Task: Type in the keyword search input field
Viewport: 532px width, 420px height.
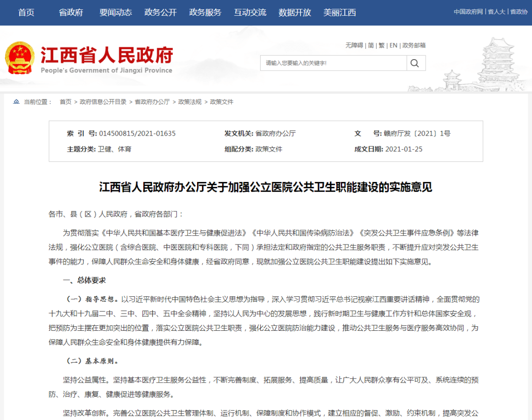Action: [333, 63]
